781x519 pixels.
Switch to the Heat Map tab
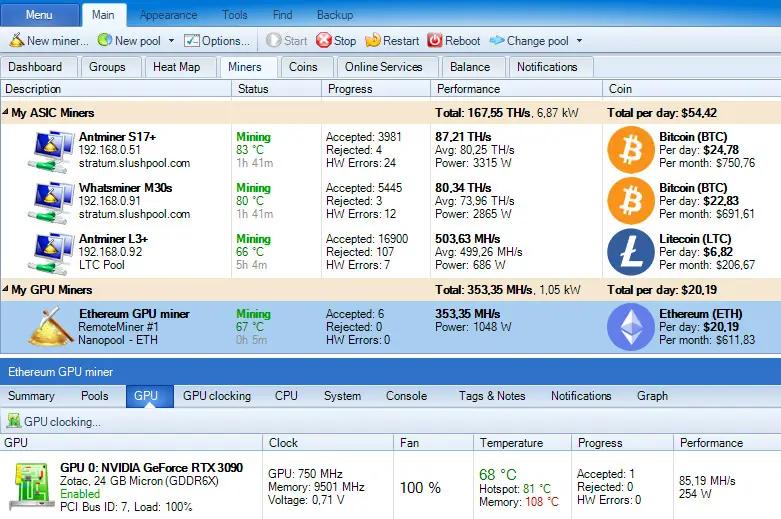(176, 67)
